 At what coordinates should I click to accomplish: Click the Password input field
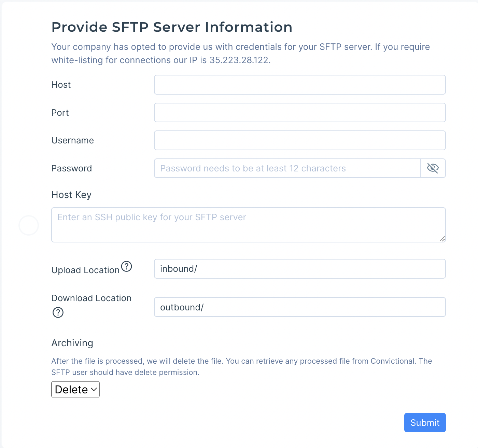coord(287,168)
